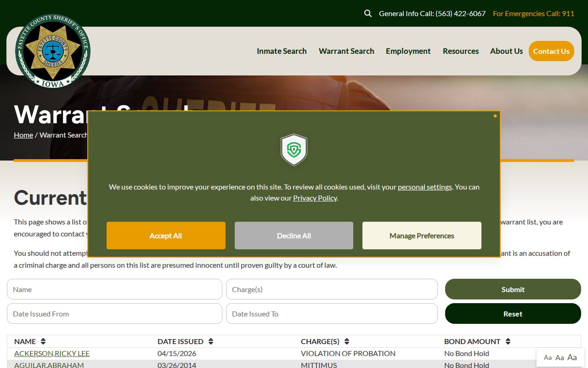Select the largest Aa font size
588x368 pixels.
[572, 357]
